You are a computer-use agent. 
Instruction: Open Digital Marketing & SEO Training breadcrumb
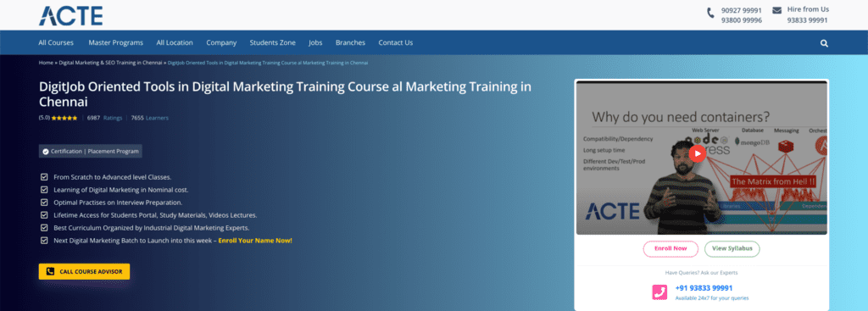[x=111, y=63]
